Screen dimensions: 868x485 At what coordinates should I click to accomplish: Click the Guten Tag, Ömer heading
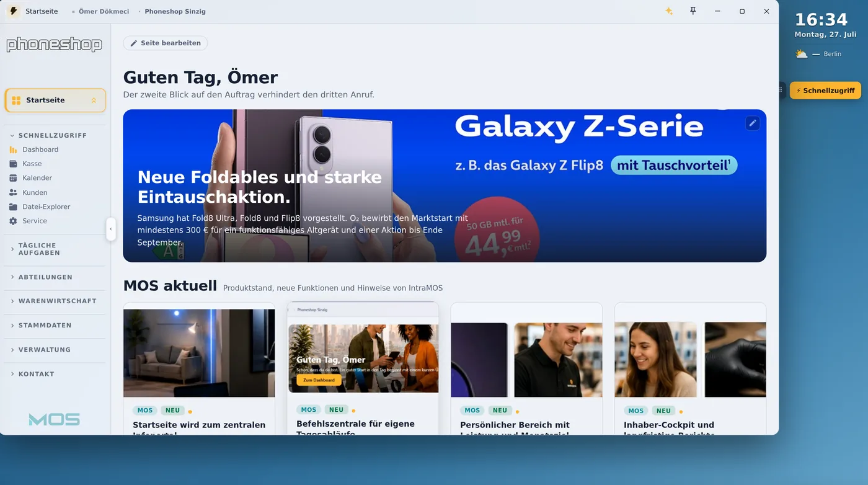click(200, 78)
